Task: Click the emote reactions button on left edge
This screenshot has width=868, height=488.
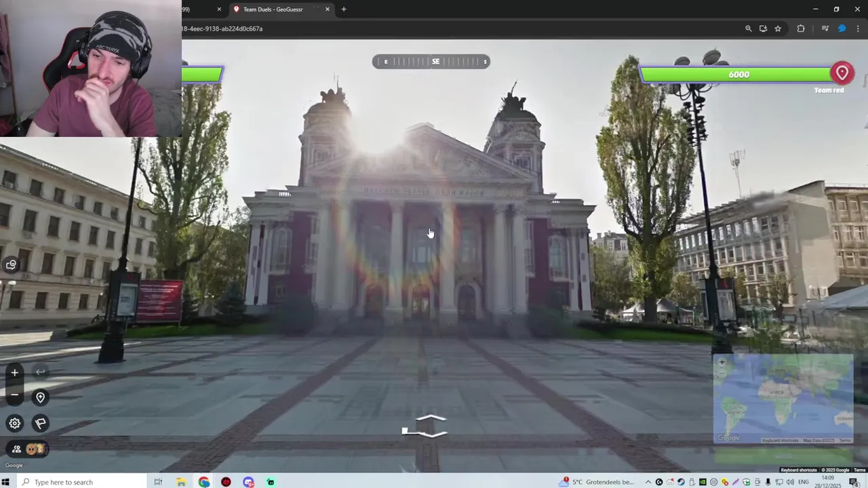Action: click(11, 265)
